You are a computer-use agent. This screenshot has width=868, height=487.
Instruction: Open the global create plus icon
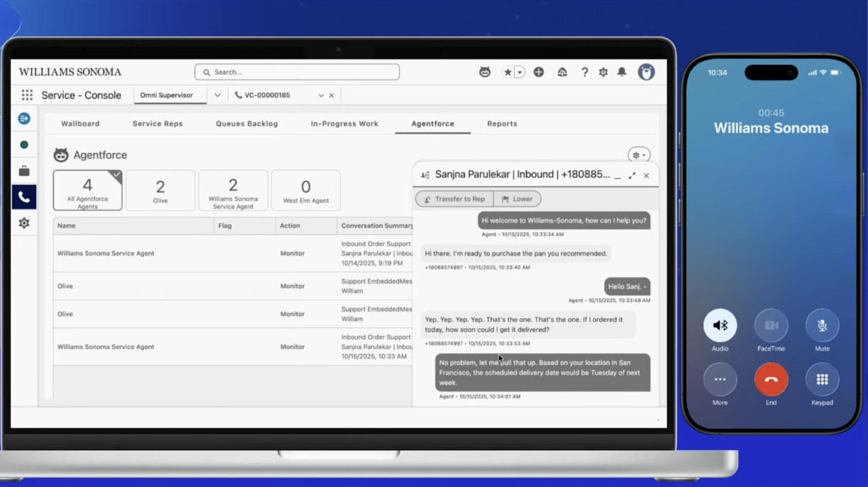coord(539,72)
